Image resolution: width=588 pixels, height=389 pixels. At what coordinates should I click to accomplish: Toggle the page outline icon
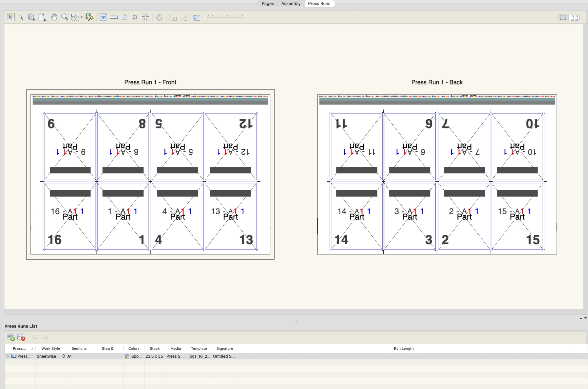[x=124, y=17]
